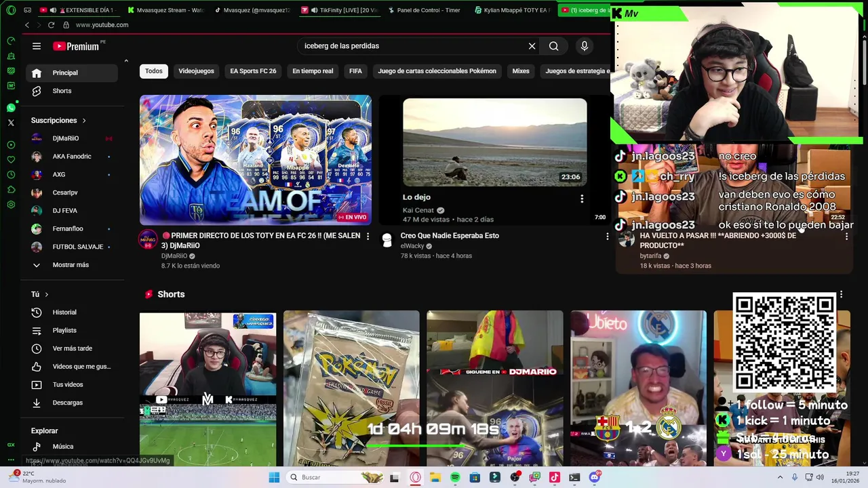The height and width of the screenshot is (488, 868).
Task: Open Música under Explorar
Action: (72, 447)
